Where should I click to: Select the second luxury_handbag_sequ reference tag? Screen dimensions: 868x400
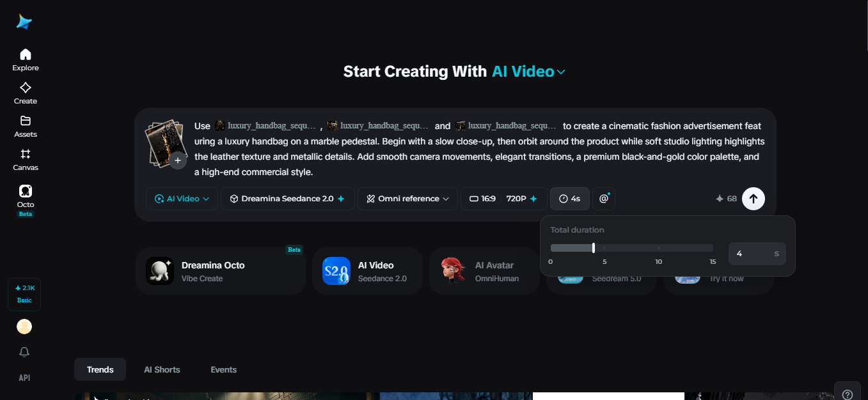tap(377, 126)
